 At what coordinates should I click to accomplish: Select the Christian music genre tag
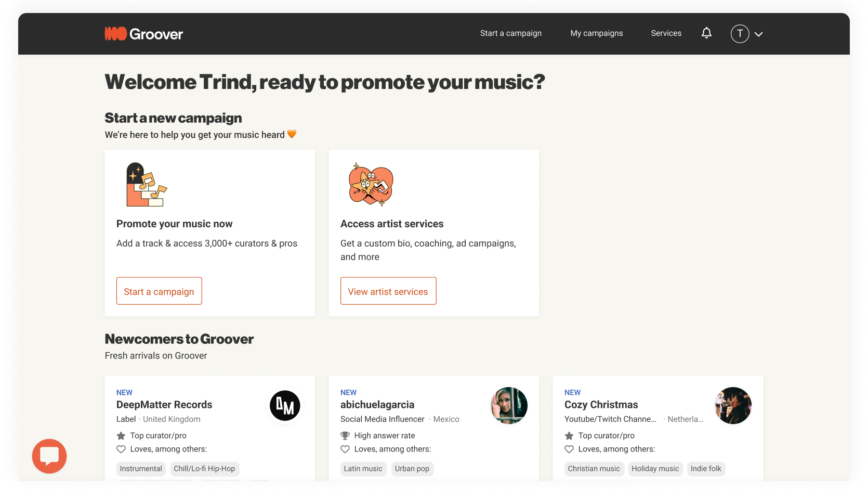(594, 469)
